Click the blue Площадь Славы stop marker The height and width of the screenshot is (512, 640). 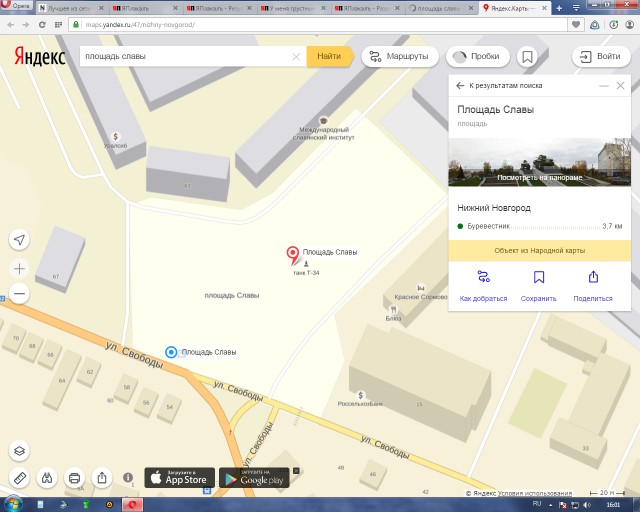click(171, 352)
